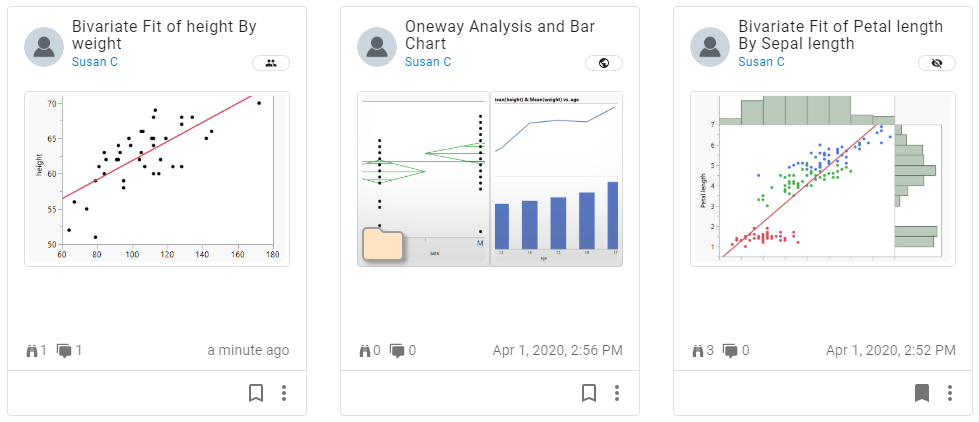Click the hidden visibility icon on Petal card
Screen dimensions: 979x422
[937, 63]
